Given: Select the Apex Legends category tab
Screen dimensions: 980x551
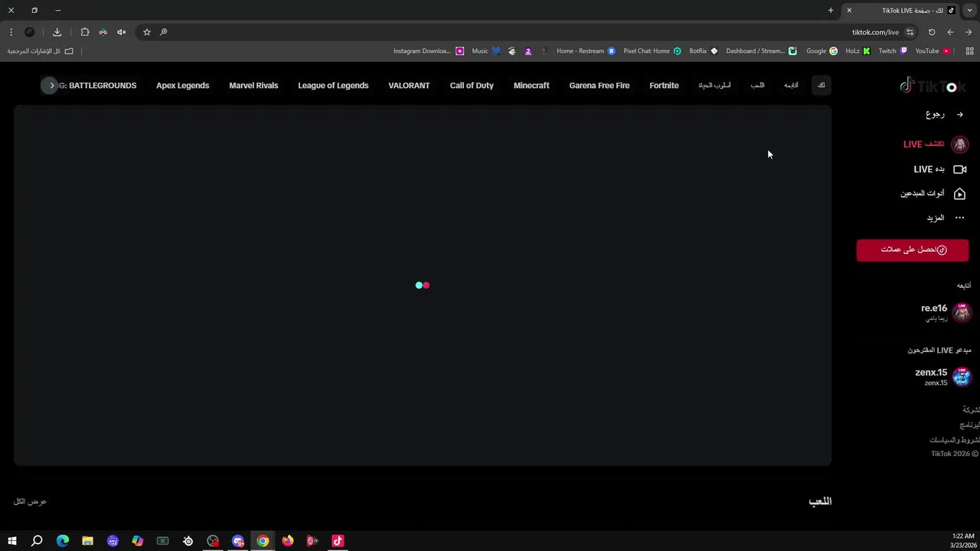Looking at the screenshot, I should (x=182, y=86).
